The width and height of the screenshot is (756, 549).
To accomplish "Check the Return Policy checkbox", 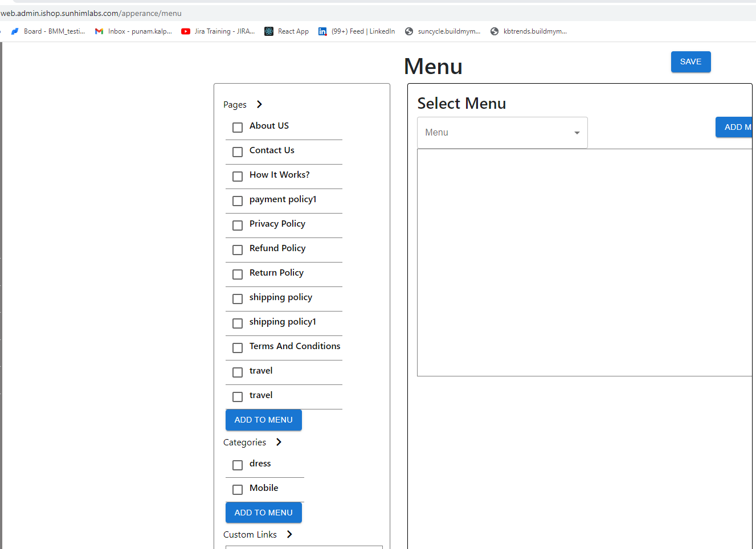I will 238,274.
